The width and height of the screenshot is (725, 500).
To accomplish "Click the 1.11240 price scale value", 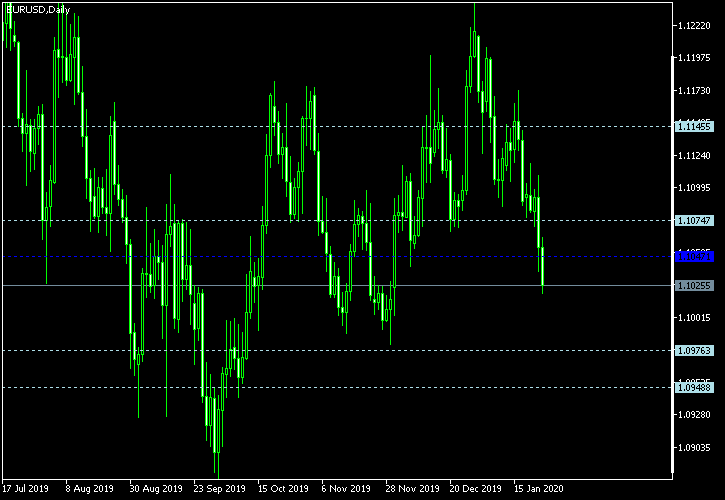I will [694, 155].
